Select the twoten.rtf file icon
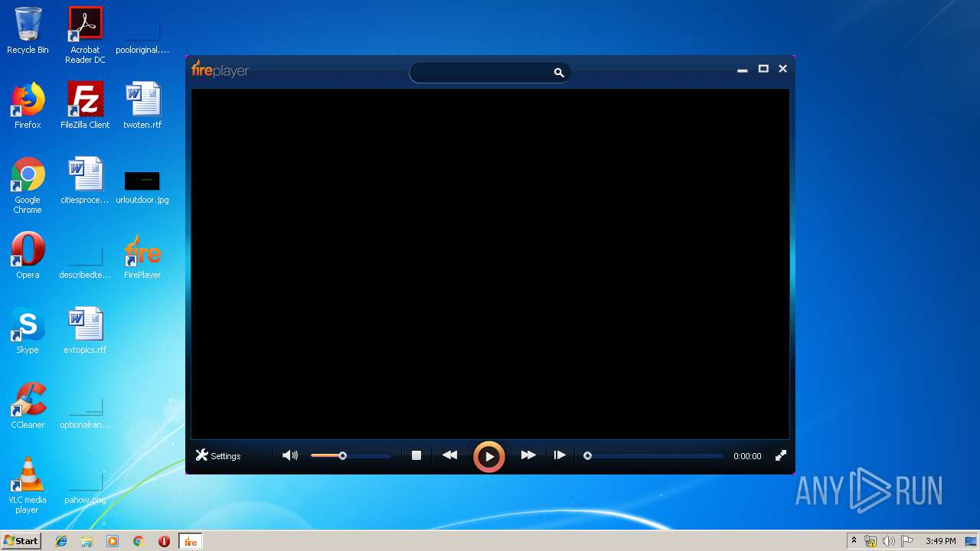This screenshot has width=980, height=551. pos(142,106)
